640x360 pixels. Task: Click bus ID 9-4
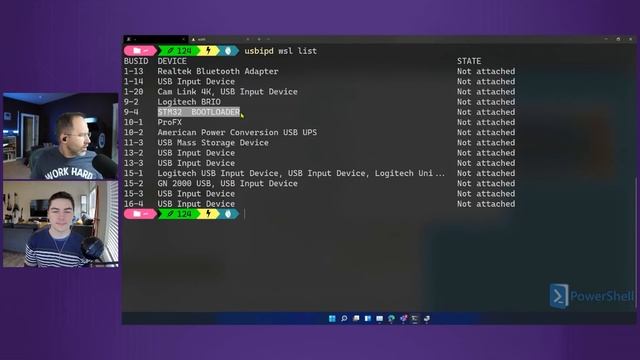coord(131,112)
